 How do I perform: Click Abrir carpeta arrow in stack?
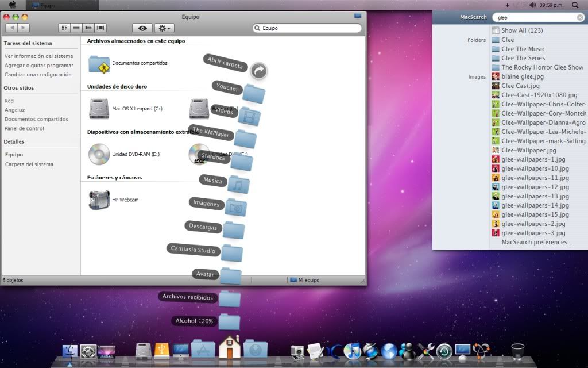pos(259,71)
